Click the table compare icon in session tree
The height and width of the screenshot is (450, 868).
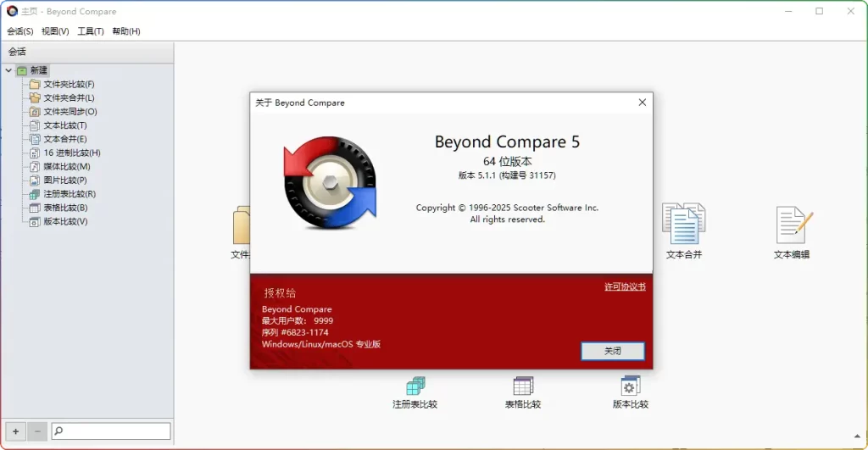click(x=35, y=208)
